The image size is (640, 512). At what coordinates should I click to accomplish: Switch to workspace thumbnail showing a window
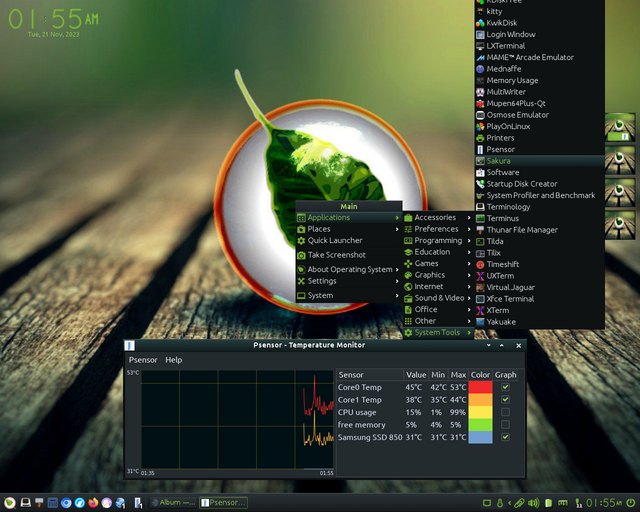tap(620, 128)
